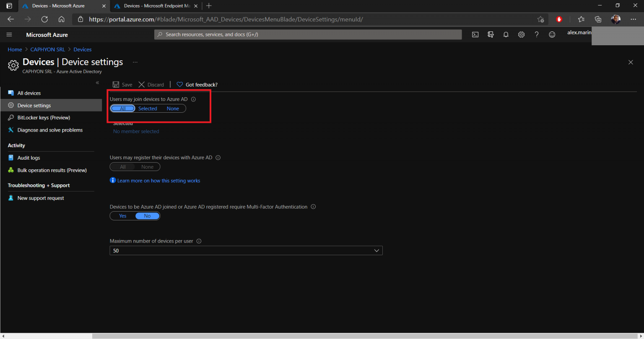Save the device settings changes

(x=122, y=84)
